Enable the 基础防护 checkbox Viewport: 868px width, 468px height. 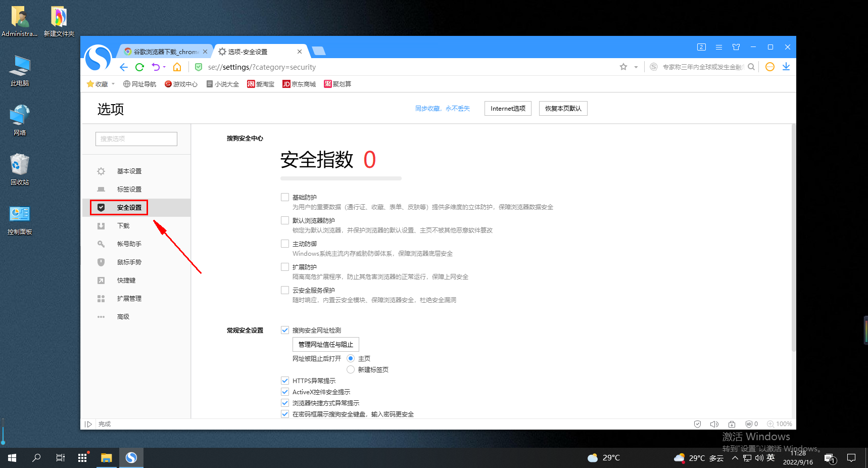tap(285, 197)
